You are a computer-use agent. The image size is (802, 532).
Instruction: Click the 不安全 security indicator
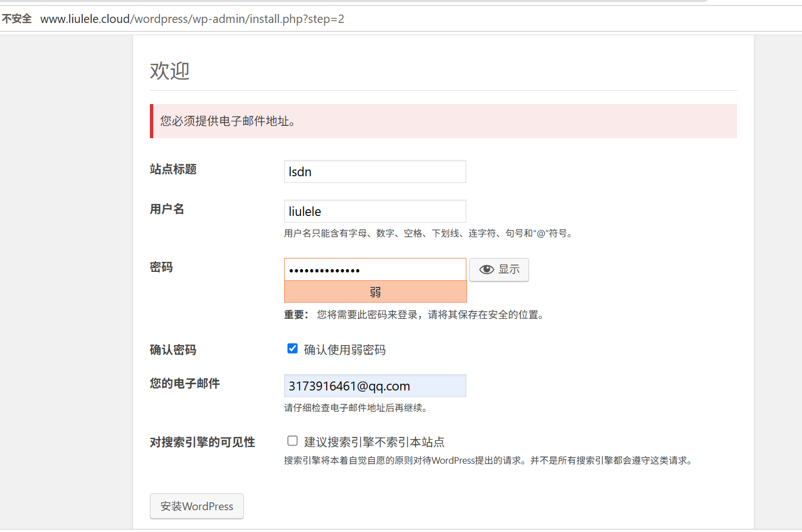pyautogui.click(x=17, y=19)
